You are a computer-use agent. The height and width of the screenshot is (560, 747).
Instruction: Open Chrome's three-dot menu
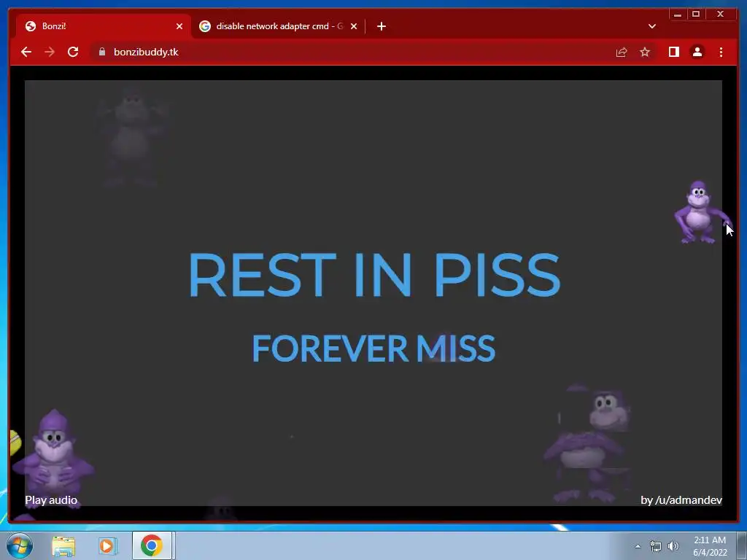[721, 52]
